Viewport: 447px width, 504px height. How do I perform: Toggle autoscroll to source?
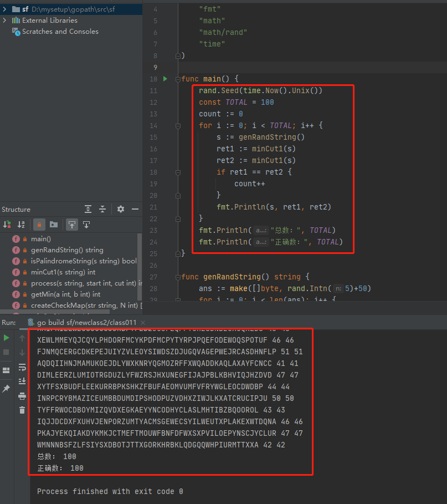point(72,225)
